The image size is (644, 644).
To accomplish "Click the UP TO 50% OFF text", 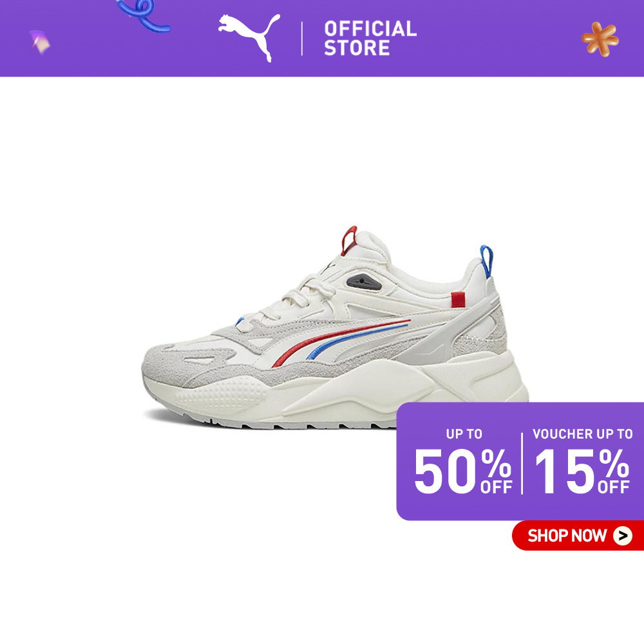I will click(463, 461).
